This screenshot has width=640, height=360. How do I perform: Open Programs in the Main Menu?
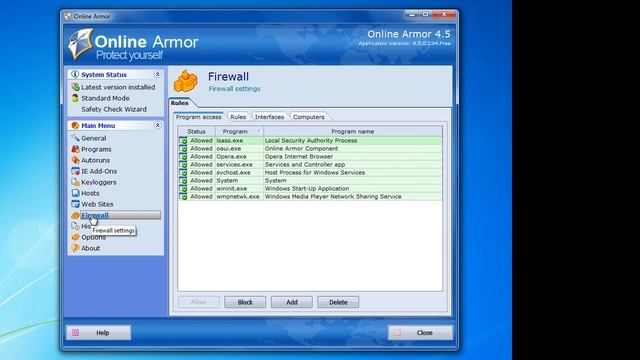click(x=96, y=149)
